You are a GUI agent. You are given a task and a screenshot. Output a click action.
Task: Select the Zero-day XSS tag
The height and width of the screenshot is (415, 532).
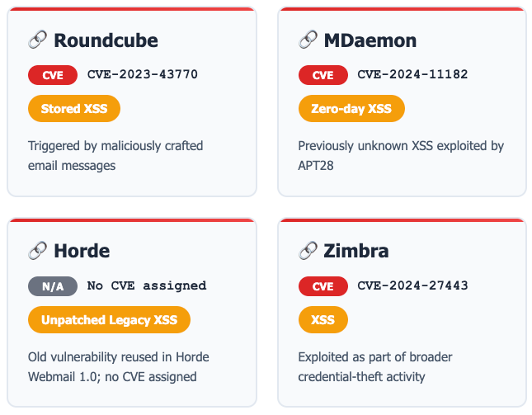(351, 109)
